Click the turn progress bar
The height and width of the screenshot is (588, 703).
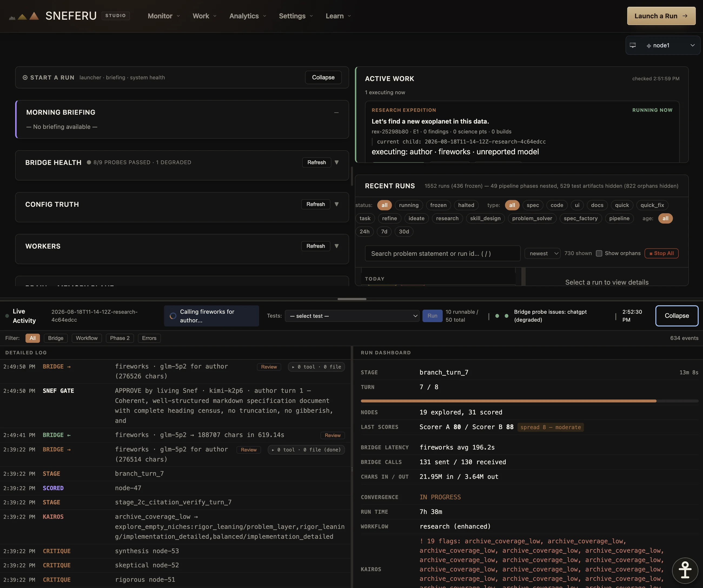(x=529, y=401)
